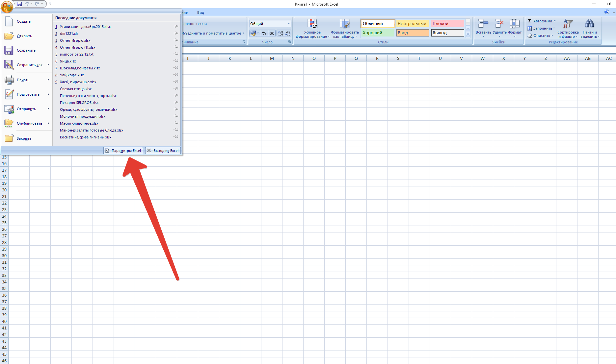Screen dimensions: 616x364
Task: Open Форматировать как таблицу menu
Action: pos(345,29)
